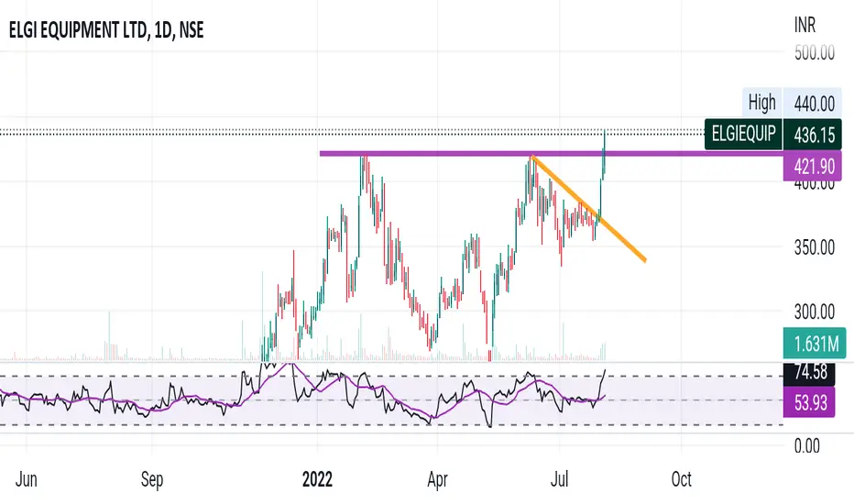Click the 1.631M volume tag
This screenshot has height=504, width=854.
[815, 344]
